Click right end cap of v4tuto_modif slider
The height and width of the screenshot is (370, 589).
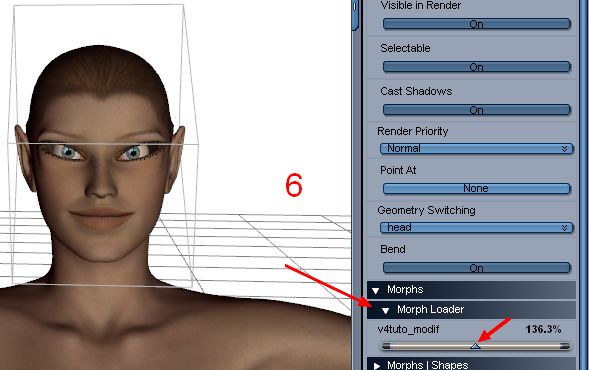(565, 346)
